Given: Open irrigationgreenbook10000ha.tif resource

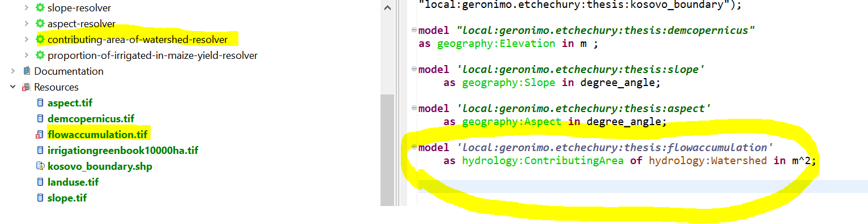Looking at the screenshot, I should (123, 151).
